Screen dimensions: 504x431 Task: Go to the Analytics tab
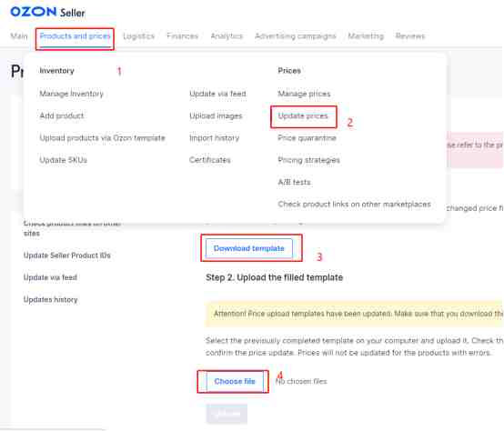point(227,36)
